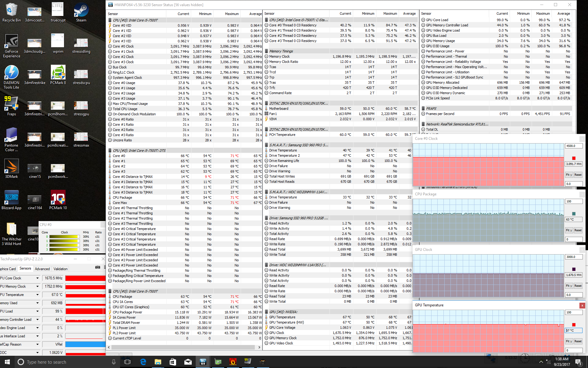Open Bus Interface Load dropdown
The height and width of the screenshot is (368, 588).
tap(37, 336)
